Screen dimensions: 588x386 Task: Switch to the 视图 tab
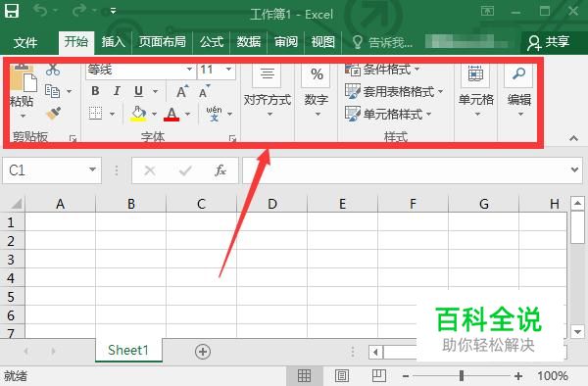322,41
